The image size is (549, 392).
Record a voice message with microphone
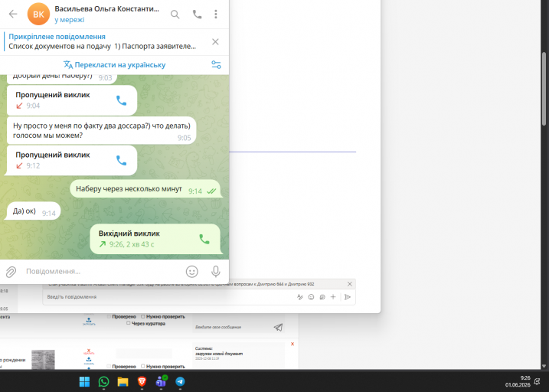tap(216, 272)
